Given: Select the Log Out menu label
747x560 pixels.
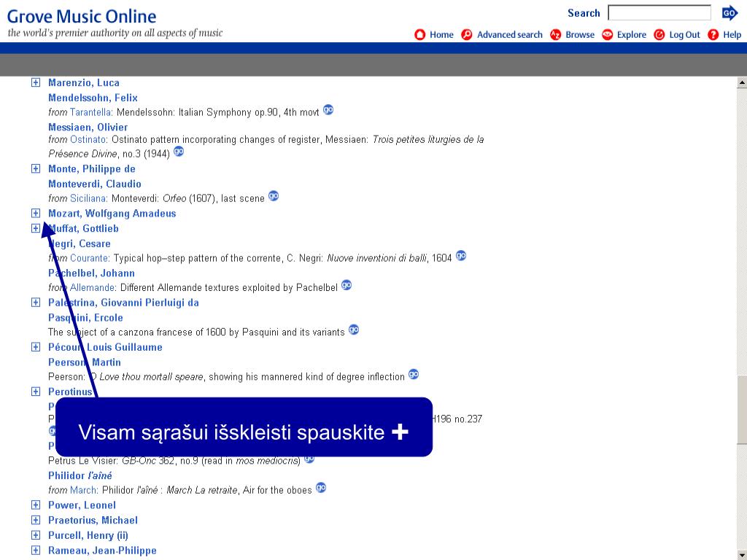Looking at the screenshot, I should tap(684, 35).
